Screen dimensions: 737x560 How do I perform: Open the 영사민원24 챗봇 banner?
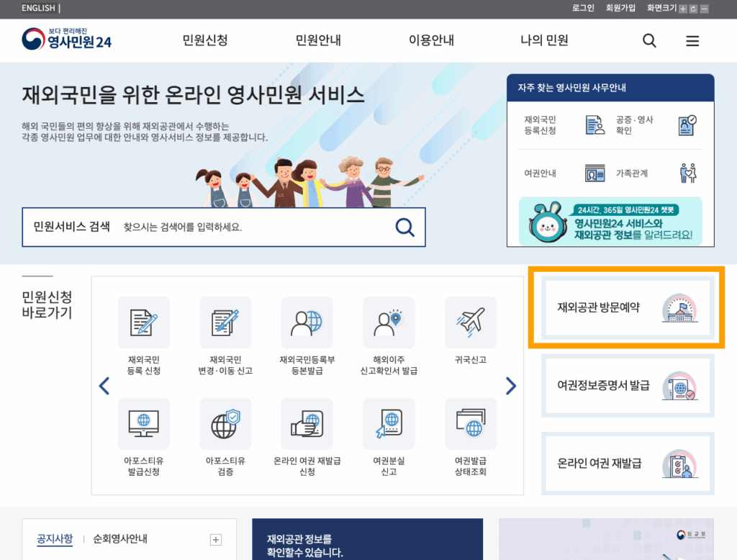pos(610,221)
